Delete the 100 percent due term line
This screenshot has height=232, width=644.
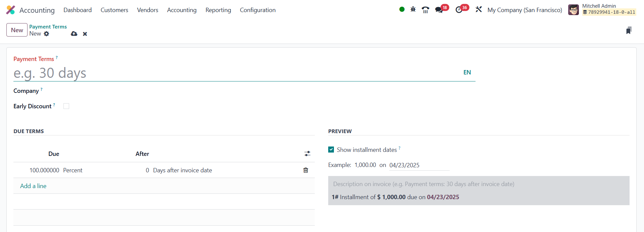pyautogui.click(x=306, y=170)
